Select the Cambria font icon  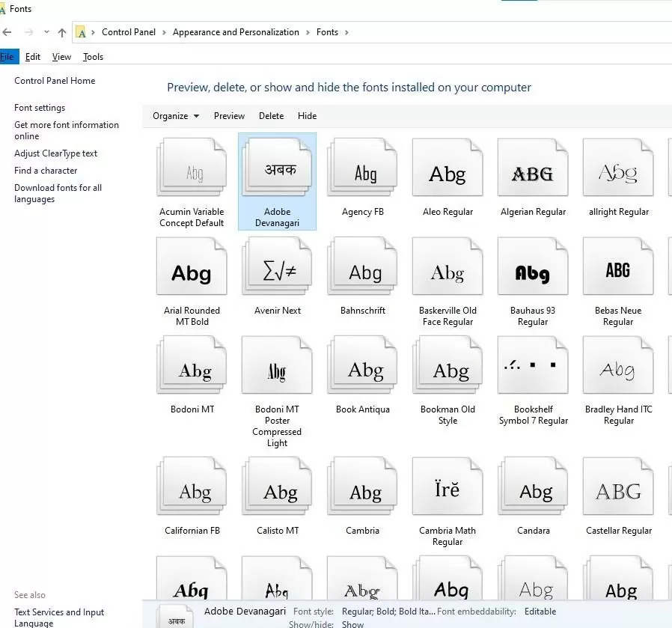click(x=363, y=486)
